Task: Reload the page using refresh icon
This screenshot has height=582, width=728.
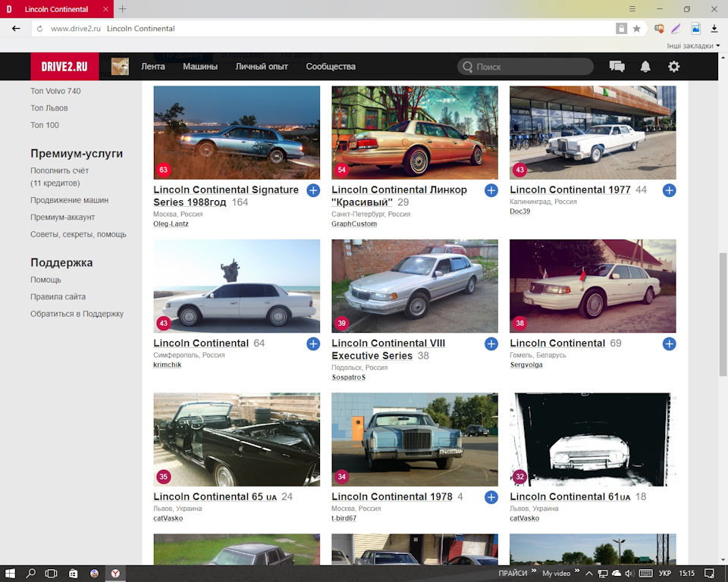Action: (40, 29)
